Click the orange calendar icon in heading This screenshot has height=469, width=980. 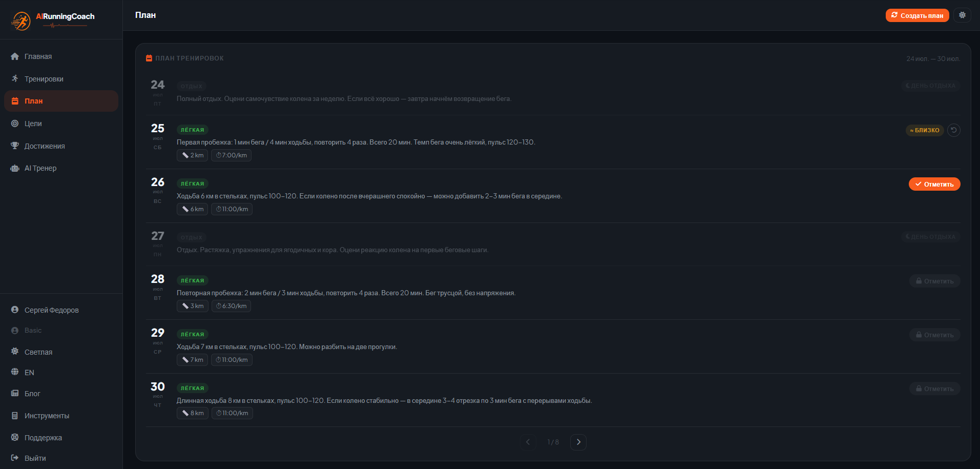[x=149, y=58]
